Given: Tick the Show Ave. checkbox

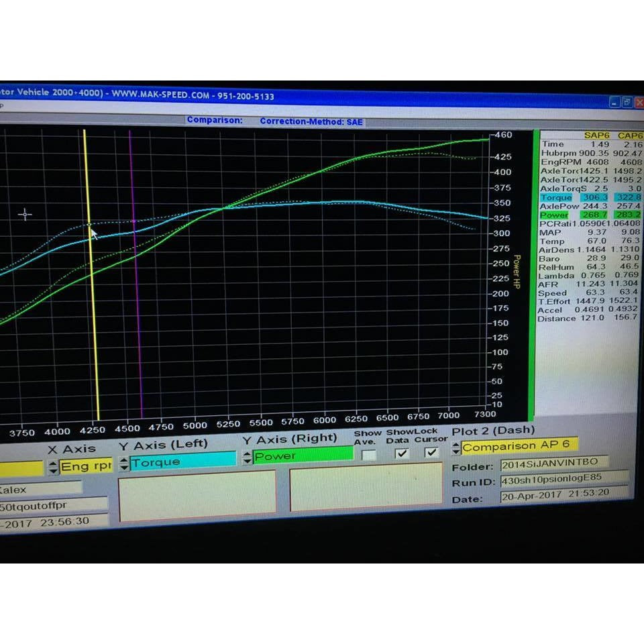Looking at the screenshot, I should 368,455.
